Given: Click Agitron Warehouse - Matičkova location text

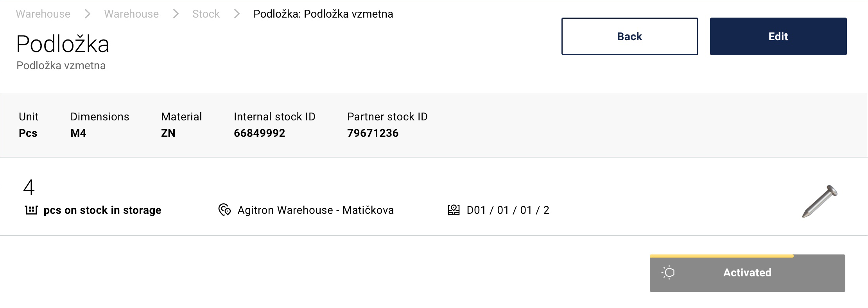Looking at the screenshot, I should pos(316,210).
